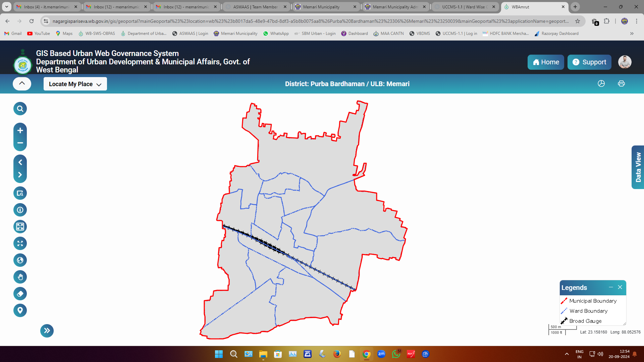644x362 pixels.
Task: Click the Support button
Action: [589, 62]
